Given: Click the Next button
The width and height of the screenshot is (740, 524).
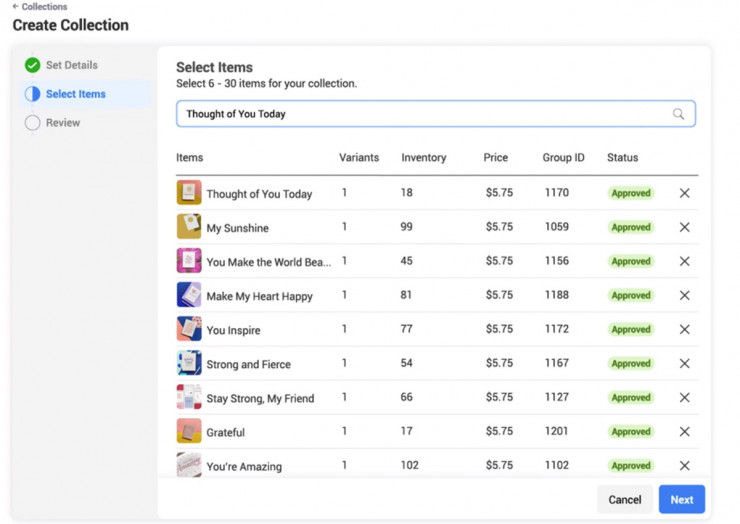Looking at the screenshot, I should (681, 499).
